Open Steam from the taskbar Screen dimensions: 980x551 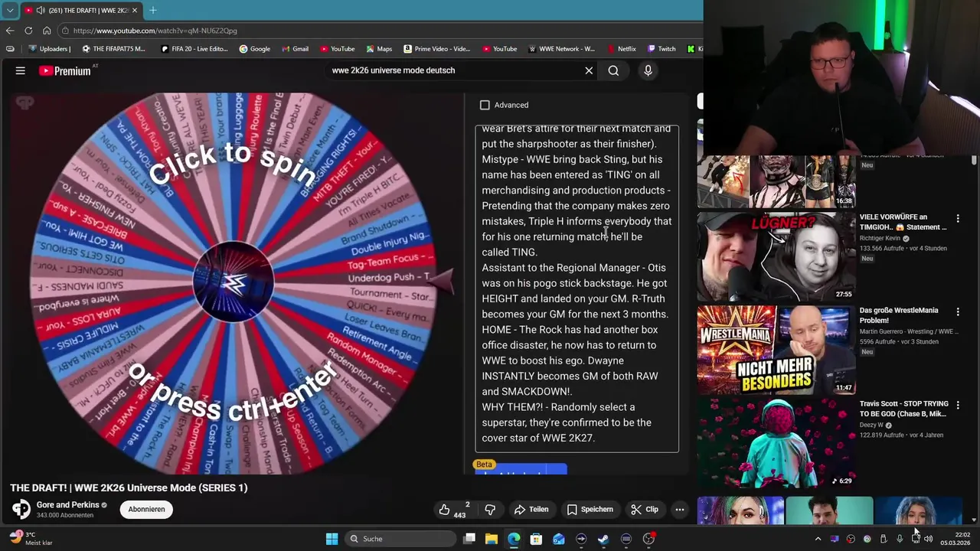[x=603, y=539]
